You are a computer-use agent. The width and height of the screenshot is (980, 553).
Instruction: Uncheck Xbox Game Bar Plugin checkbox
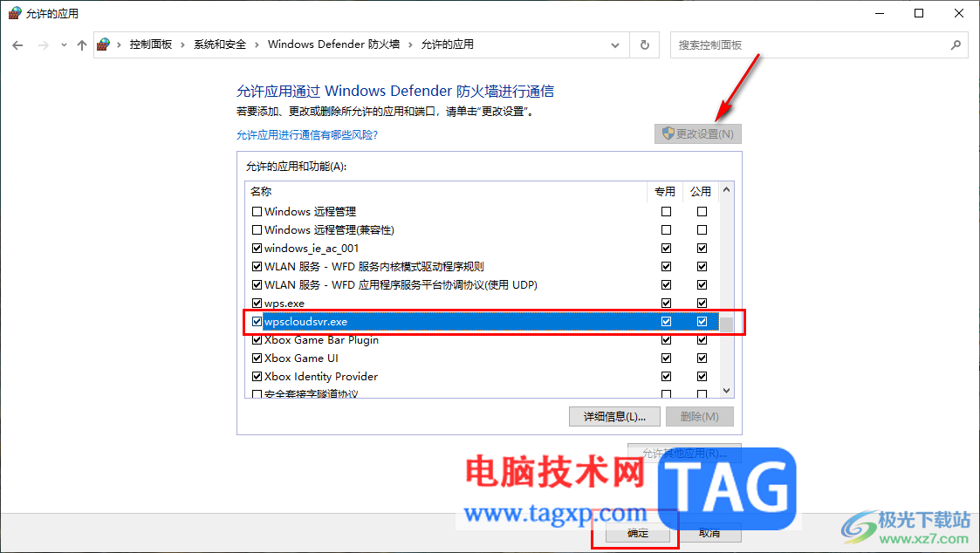pyautogui.click(x=257, y=340)
